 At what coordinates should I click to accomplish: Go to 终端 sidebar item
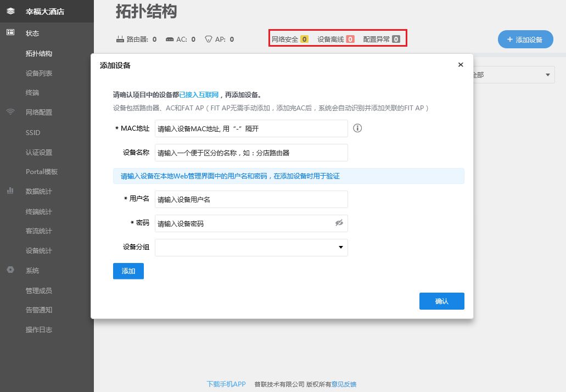click(x=32, y=92)
